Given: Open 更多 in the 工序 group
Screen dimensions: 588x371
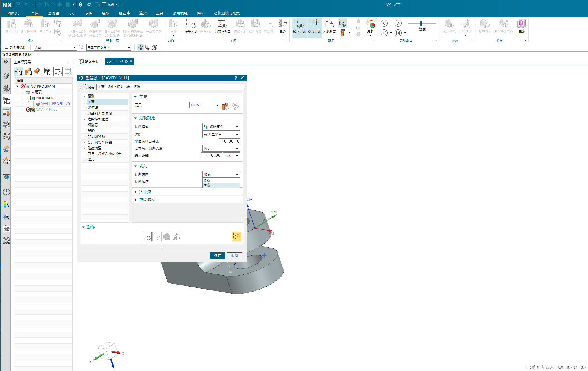Looking at the screenshot, I should [283, 27].
